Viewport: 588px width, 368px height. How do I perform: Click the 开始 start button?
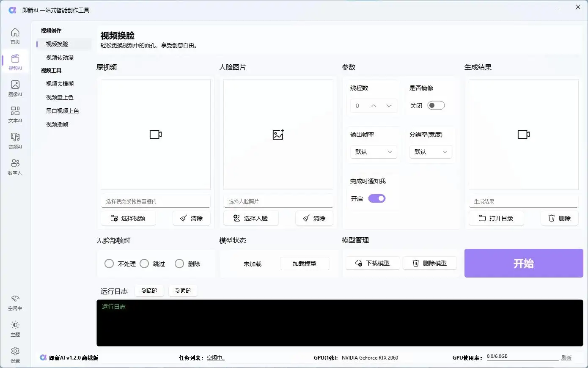524,263
